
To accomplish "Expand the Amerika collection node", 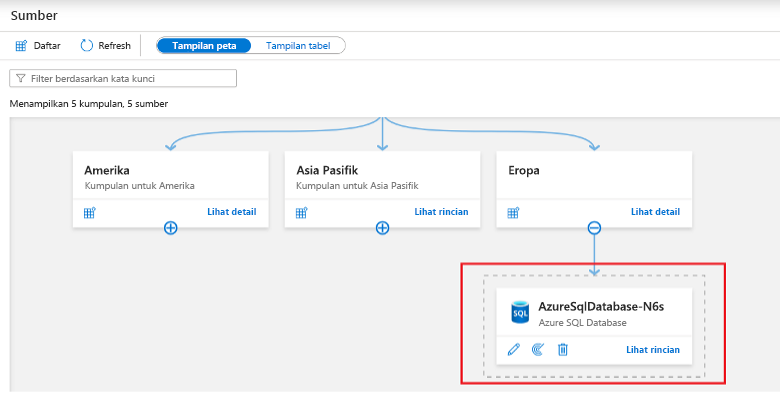I will (x=171, y=228).
